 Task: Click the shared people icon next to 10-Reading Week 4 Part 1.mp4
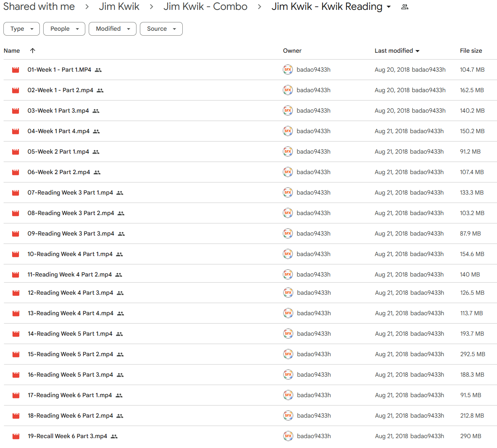119,254
